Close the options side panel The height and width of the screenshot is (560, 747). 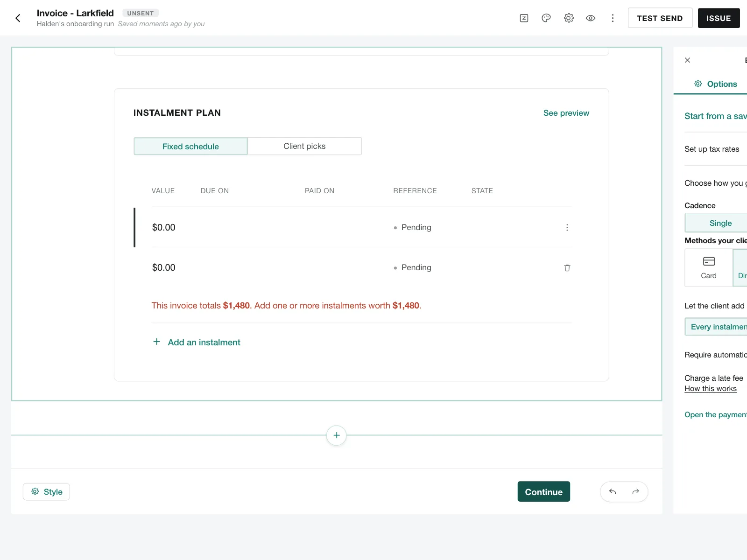[x=687, y=60]
